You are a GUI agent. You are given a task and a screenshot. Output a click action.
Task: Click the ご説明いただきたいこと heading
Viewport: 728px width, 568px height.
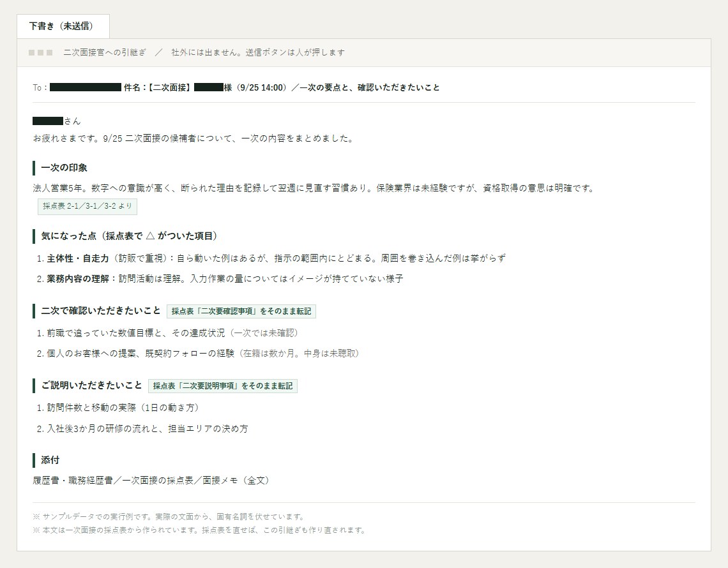click(91, 385)
